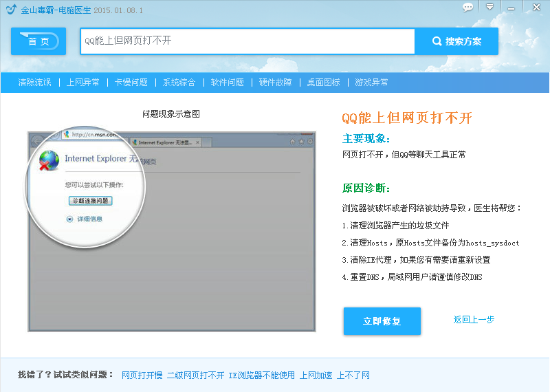The image size is (550, 392).
Task: Minimize the Kingsoft PC Doctor window
Action: (x=511, y=8)
